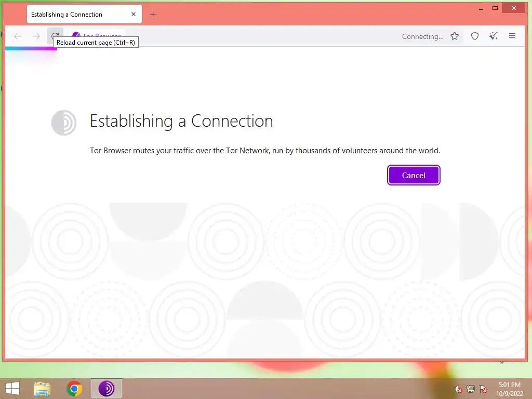This screenshot has height=399, width=532.
Task: Close the Establishing a Connection tab
Action: (x=134, y=14)
